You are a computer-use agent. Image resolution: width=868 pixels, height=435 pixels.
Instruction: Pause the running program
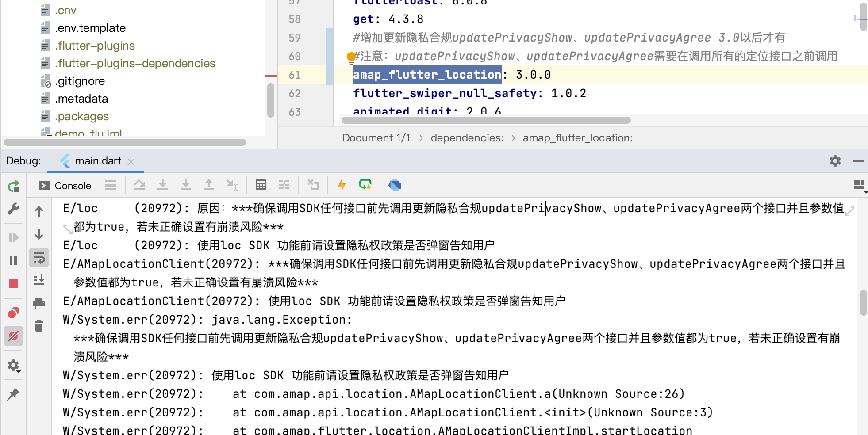pyautogui.click(x=14, y=260)
